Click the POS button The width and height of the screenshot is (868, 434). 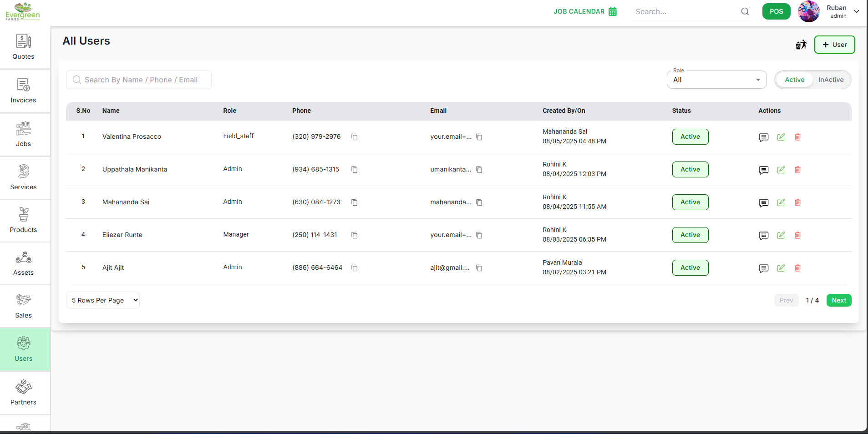tap(777, 11)
